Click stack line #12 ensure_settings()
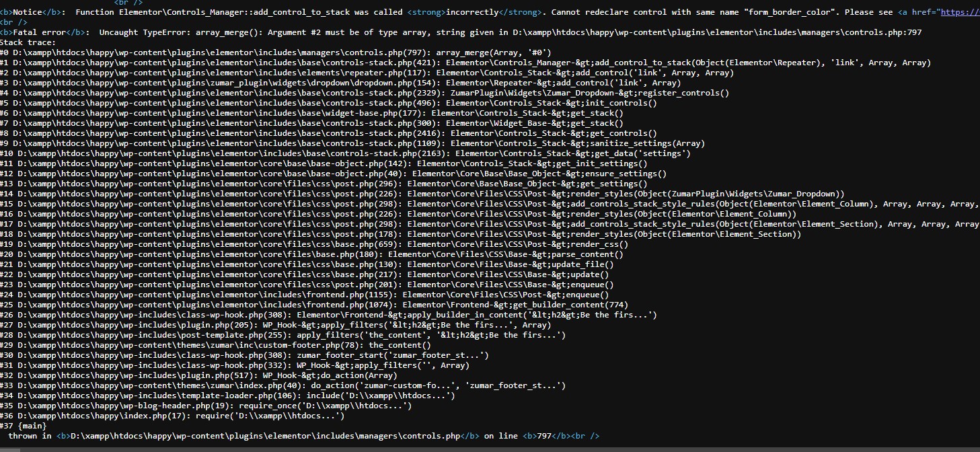Image resolution: width=980 pixels, height=452 pixels. tap(334, 174)
